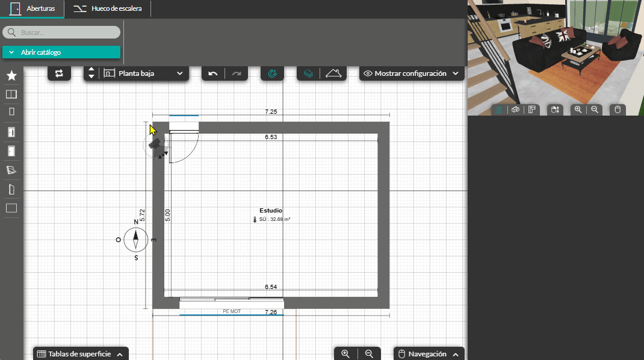Select the Estudio room label
This screenshot has width=644, height=360.
pyautogui.click(x=271, y=211)
